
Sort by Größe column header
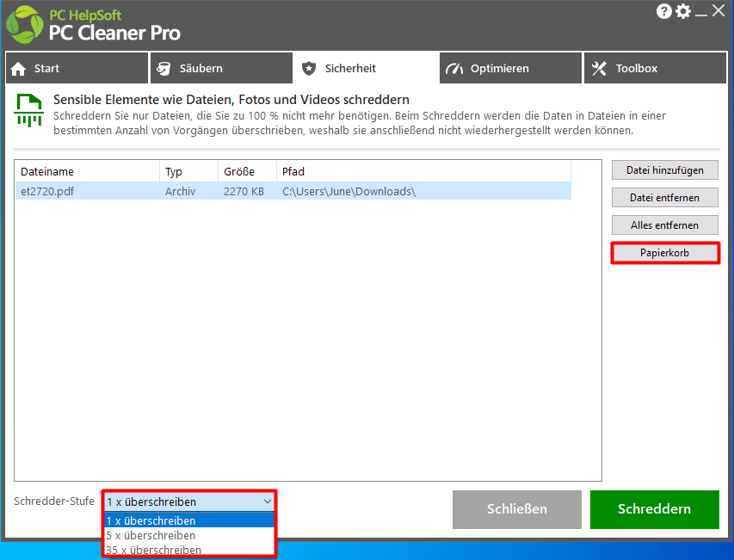[x=247, y=172]
